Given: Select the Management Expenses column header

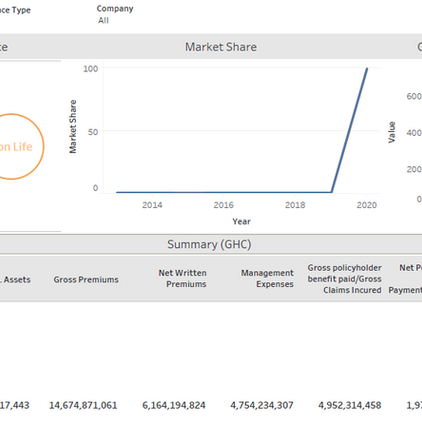Looking at the screenshot, I should pyautogui.click(x=267, y=279).
